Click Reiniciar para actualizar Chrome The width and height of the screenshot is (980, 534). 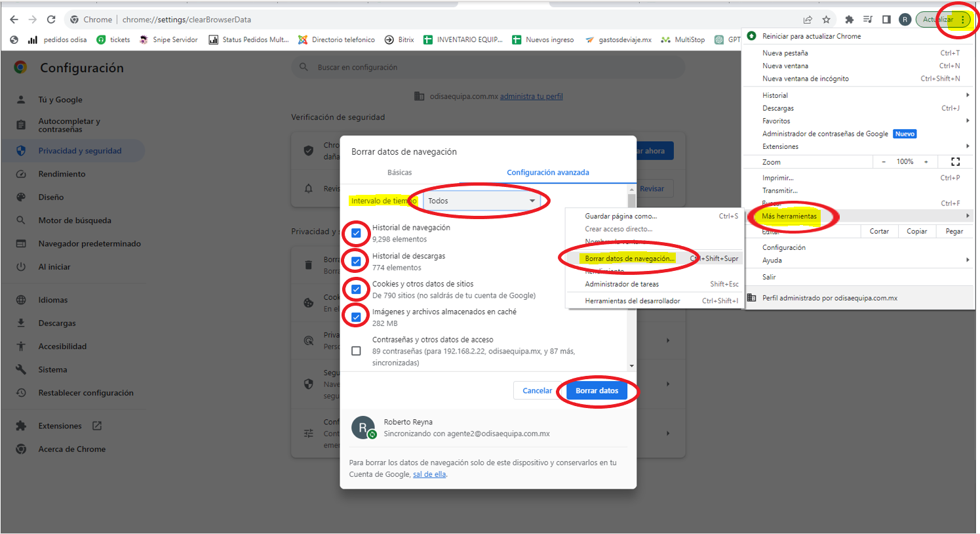859,36
